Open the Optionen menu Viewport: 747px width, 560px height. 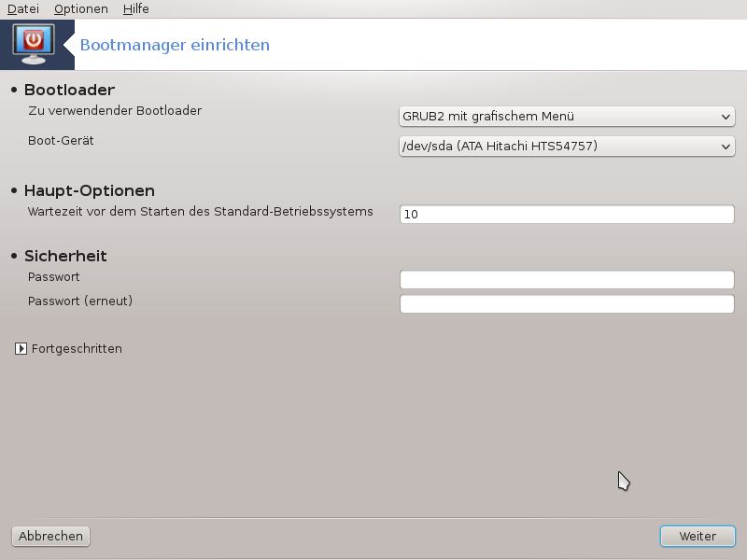pyautogui.click(x=81, y=8)
